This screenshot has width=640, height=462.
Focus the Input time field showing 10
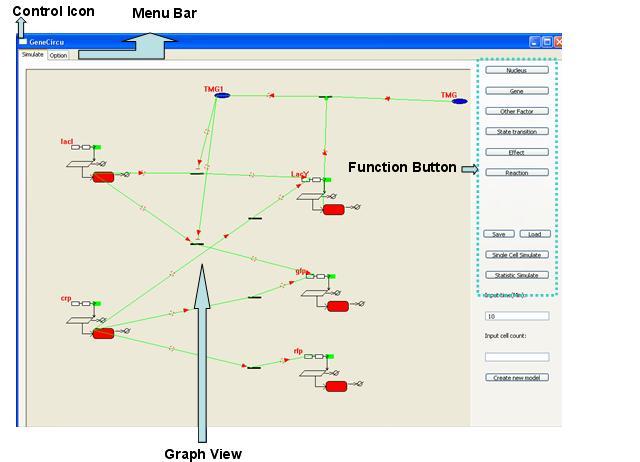(x=516, y=316)
